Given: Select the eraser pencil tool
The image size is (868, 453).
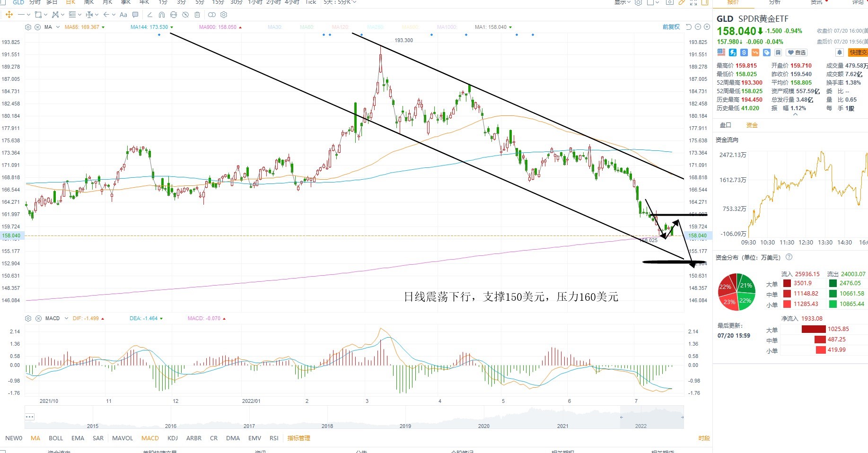Looking at the screenshot, I should click(149, 15).
